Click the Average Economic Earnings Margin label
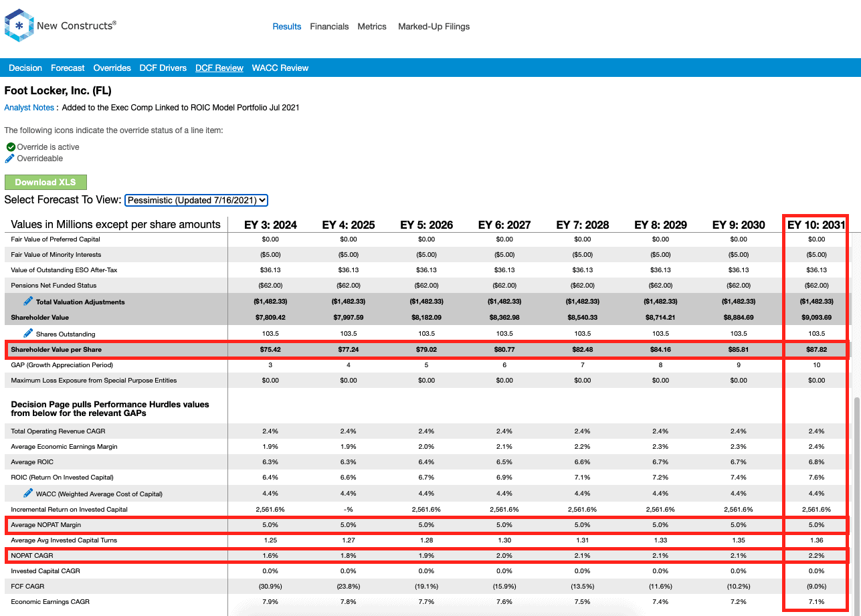The image size is (861, 616). pyautogui.click(x=64, y=447)
